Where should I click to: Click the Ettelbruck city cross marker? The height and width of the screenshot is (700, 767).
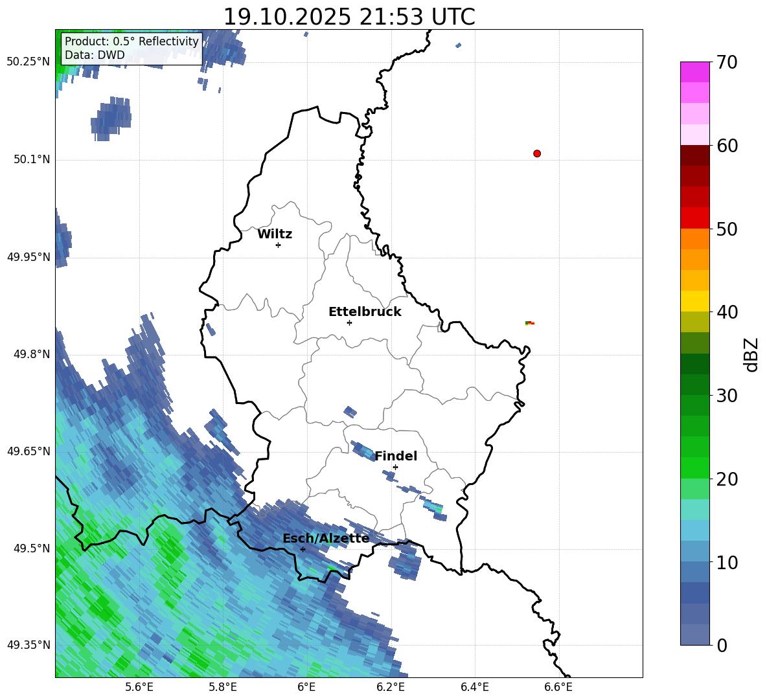tap(349, 322)
